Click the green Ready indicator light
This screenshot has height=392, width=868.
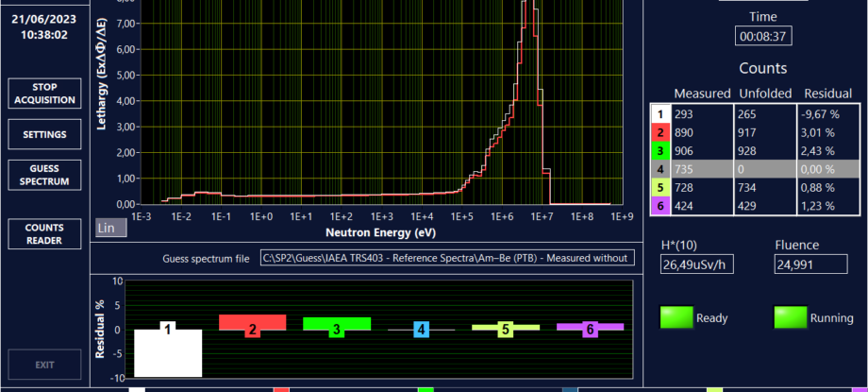[x=676, y=318]
